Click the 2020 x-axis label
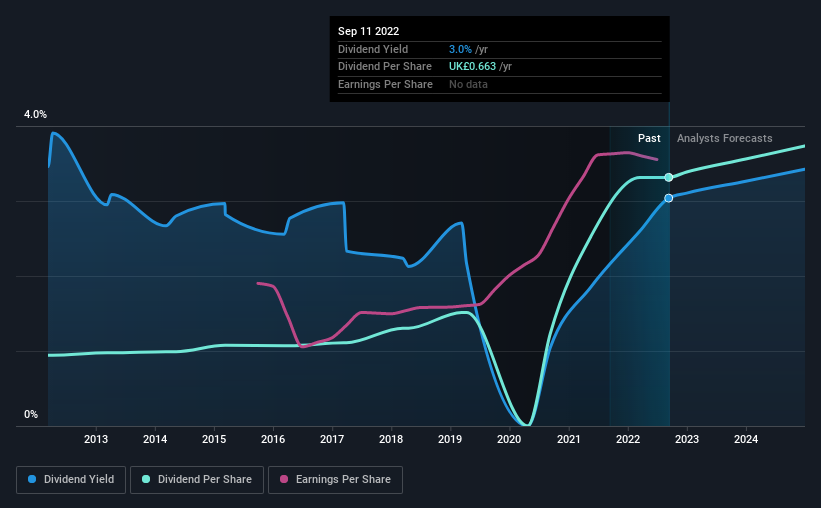Screen dimensions: 821x508 (509, 439)
